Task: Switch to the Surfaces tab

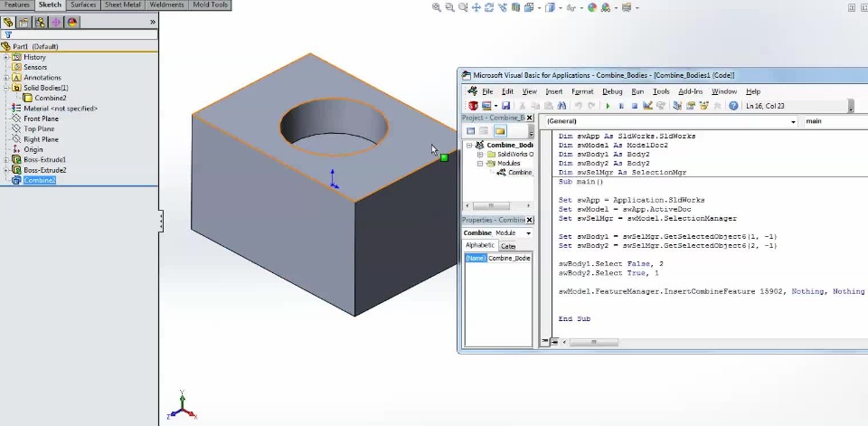Action: (83, 5)
